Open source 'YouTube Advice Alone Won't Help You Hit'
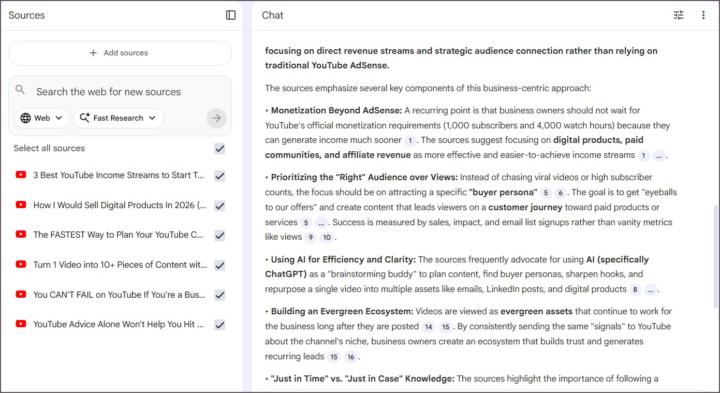 pyautogui.click(x=118, y=324)
